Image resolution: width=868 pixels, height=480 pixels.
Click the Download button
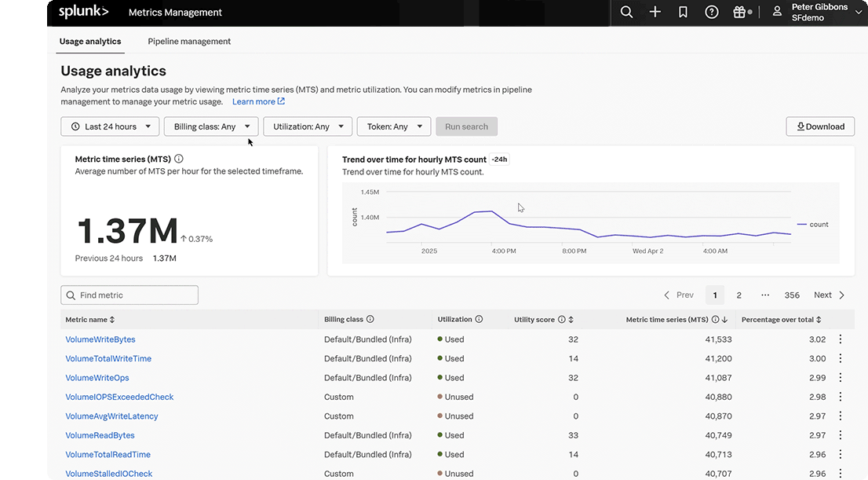[820, 126]
